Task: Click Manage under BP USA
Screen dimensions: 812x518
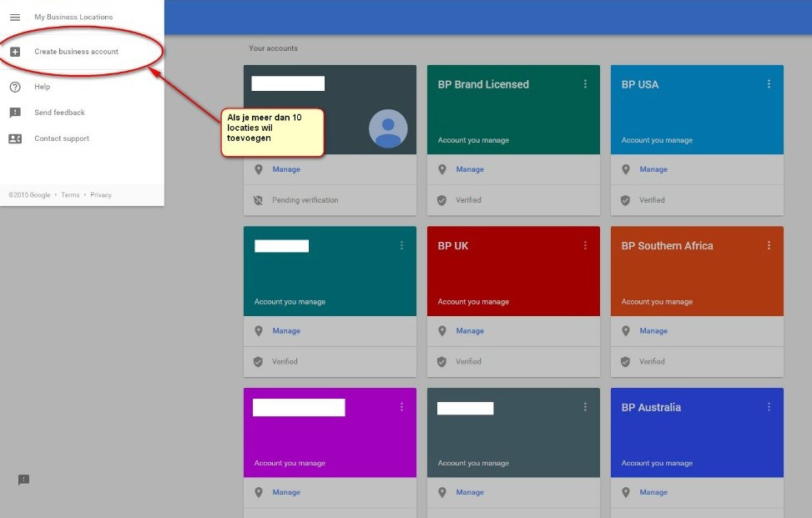Action: click(653, 169)
